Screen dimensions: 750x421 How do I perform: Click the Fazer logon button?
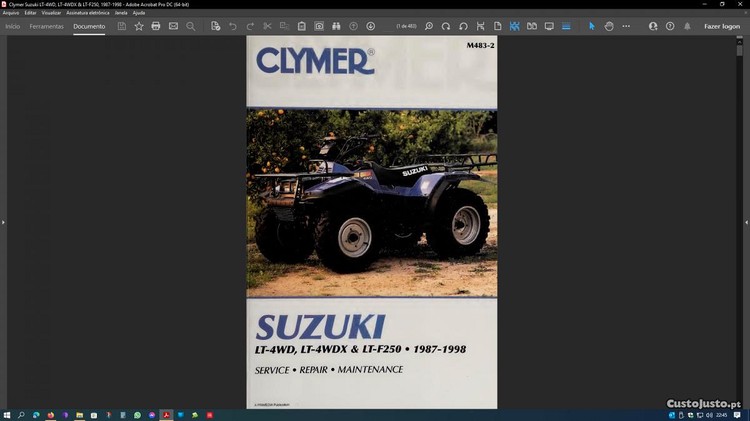click(722, 26)
